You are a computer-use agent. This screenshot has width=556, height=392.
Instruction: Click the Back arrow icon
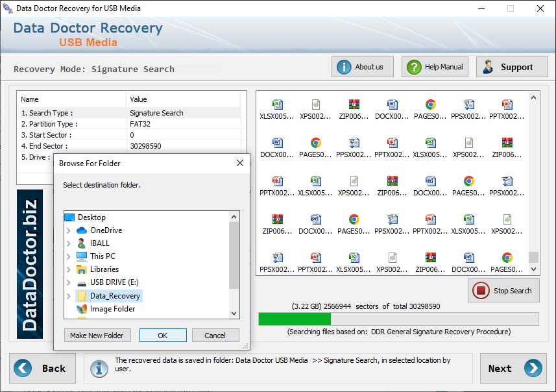[x=23, y=368]
